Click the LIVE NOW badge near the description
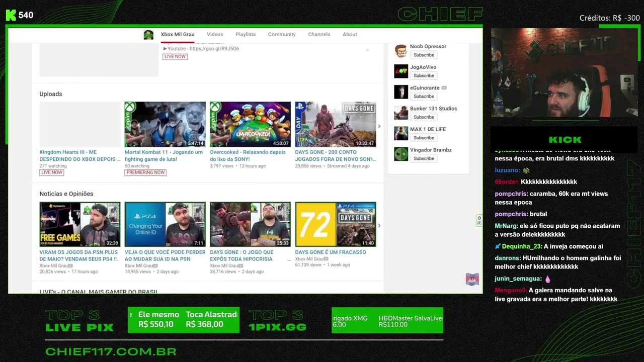The height and width of the screenshot is (362, 644). (x=175, y=57)
